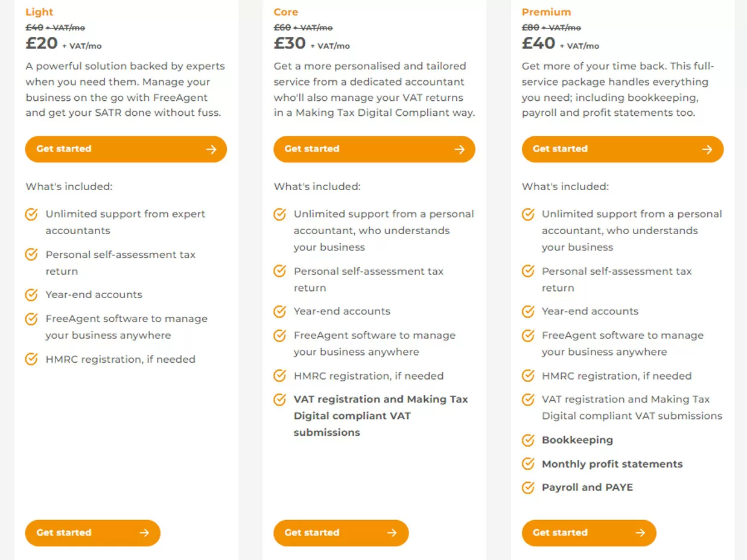Image resolution: width=747 pixels, height=560 pixels.
Task: Click the bottom Get started under Light plan
Action: [93, 533]
